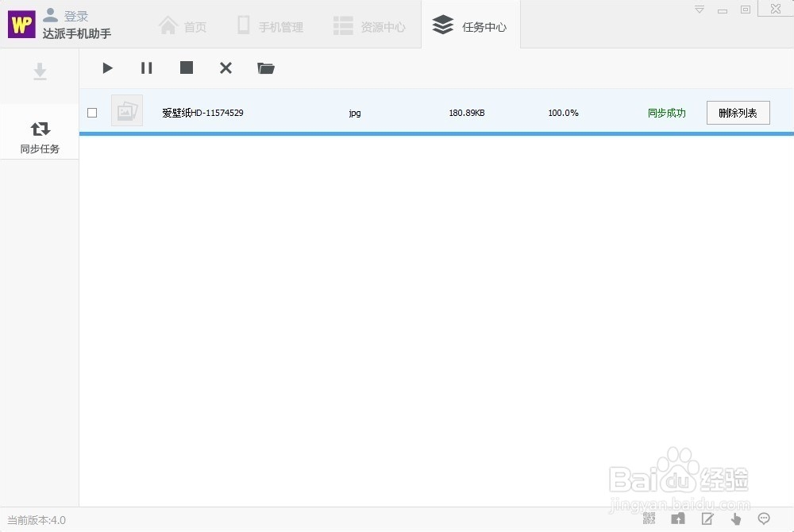794x532 pixels.
Task: Open the dropdown arrow near window controls
Action: (698, 9)
